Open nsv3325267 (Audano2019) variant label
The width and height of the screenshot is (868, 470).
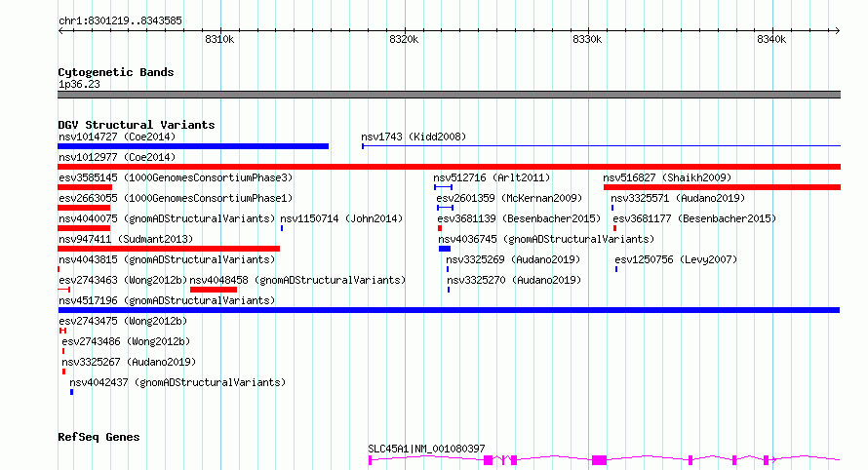click(129, 362)
